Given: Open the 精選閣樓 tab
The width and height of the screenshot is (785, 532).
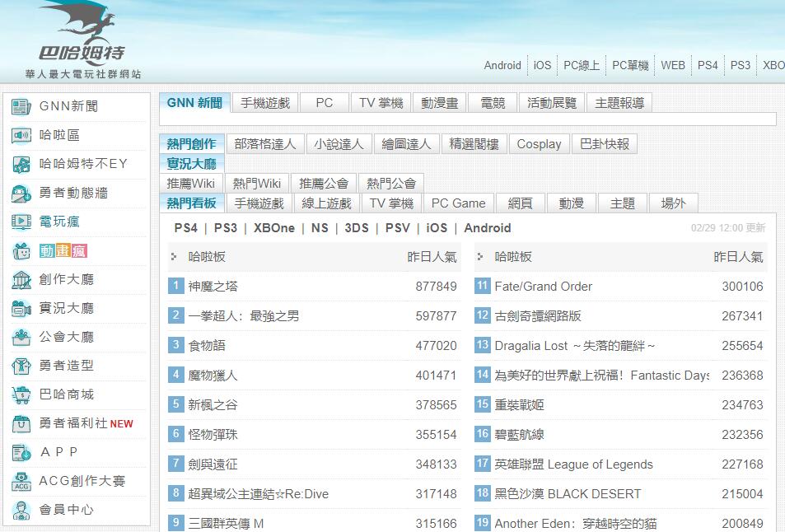Looking at the screenshot, I should pyautogui.click(x=474, y=144).
